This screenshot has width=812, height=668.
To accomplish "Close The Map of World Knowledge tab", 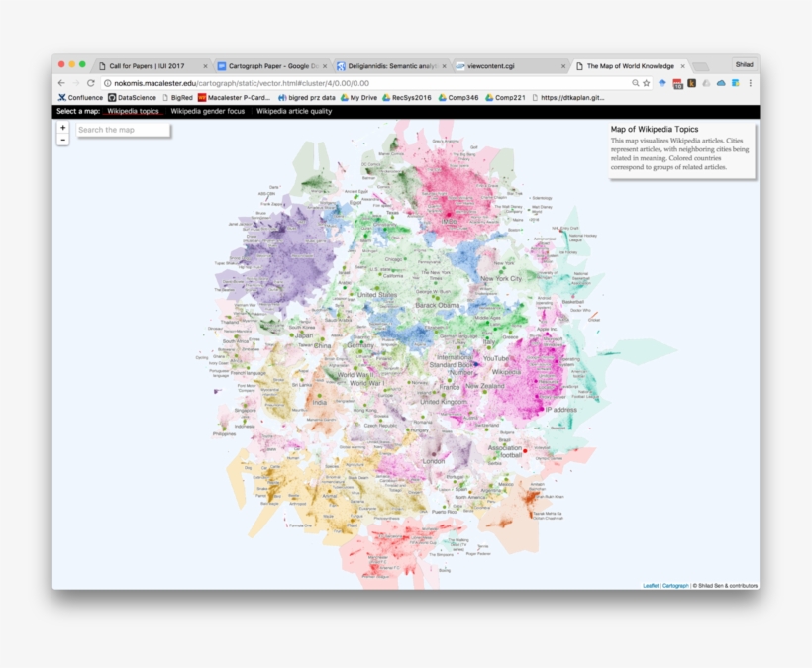I will tap(683, 66).
